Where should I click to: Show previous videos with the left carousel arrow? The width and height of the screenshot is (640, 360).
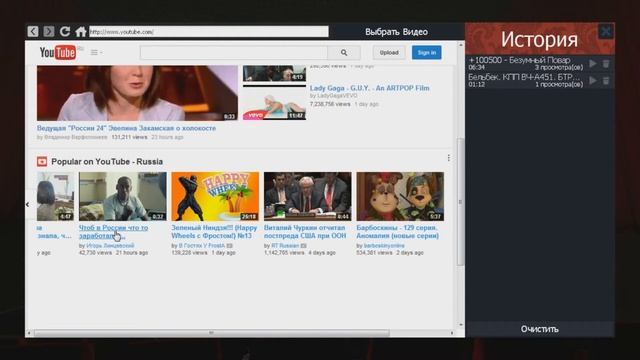(x=28, y=204)
